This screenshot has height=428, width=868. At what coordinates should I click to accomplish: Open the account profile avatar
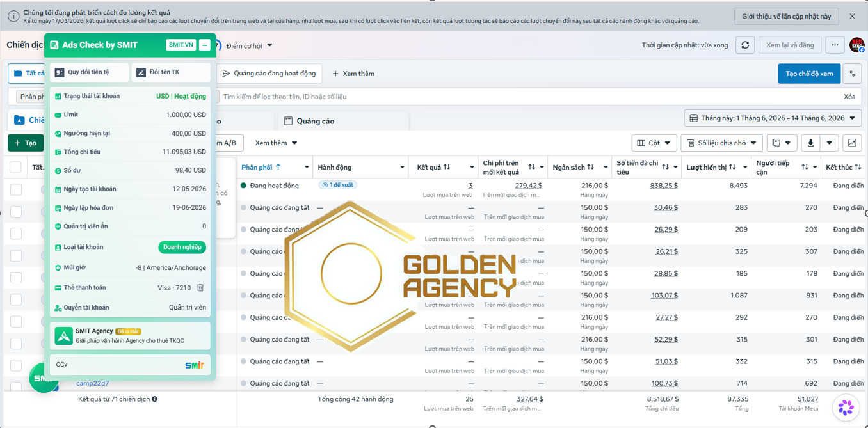tap(856, 45)
